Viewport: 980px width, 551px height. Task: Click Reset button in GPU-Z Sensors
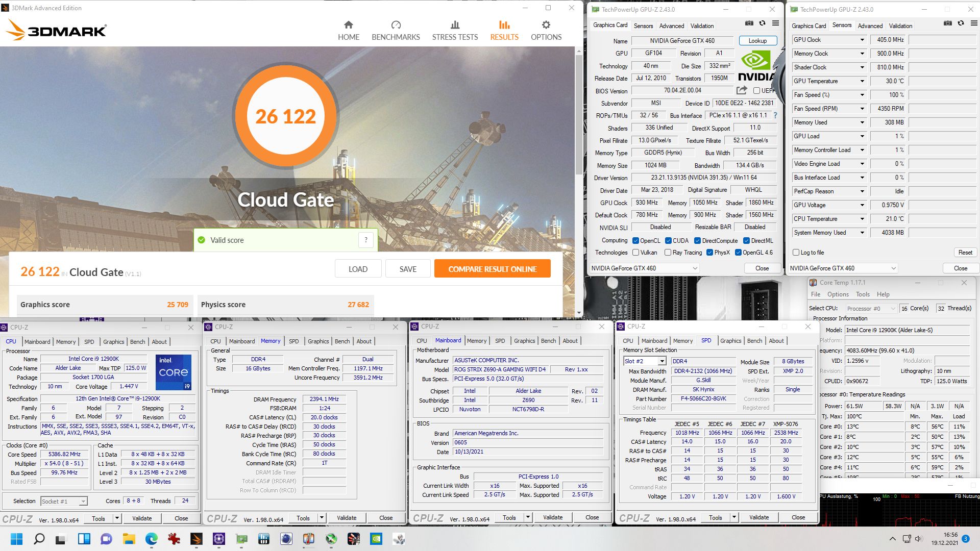click(x=965, y=253)
